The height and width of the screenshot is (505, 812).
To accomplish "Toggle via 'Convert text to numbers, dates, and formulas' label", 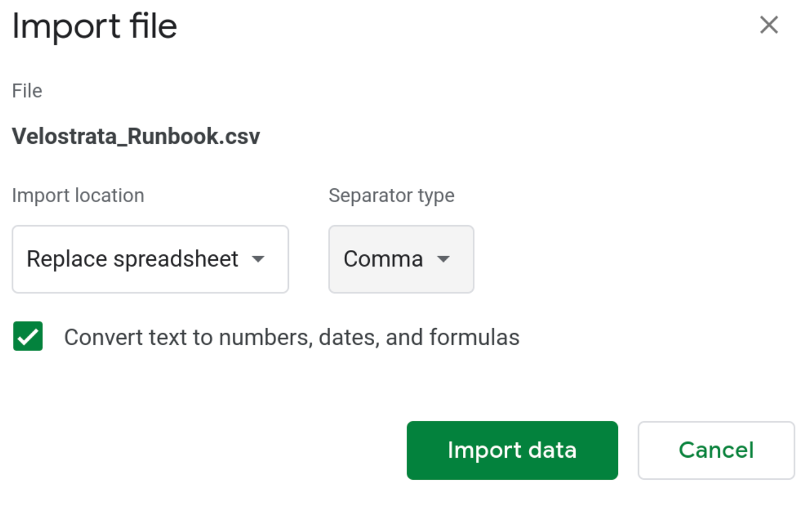I will (x=291, y=338).
